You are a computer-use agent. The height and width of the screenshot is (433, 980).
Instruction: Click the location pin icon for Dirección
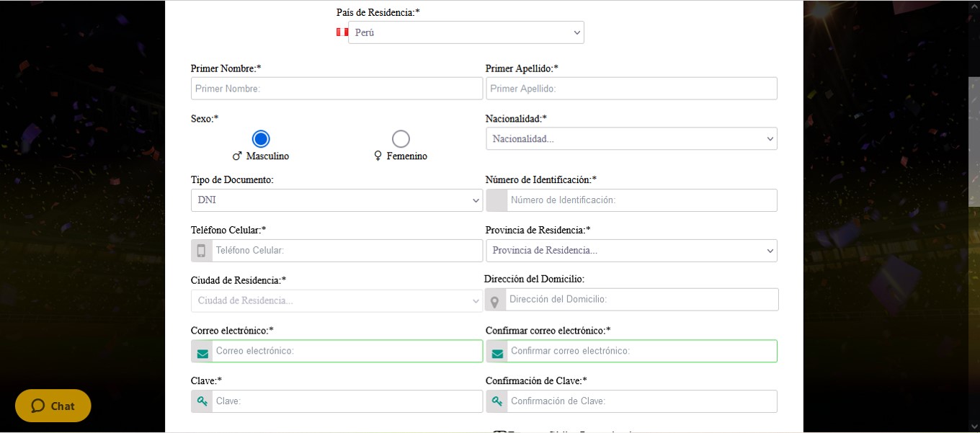pyautogui.click(x=495, y=300)
